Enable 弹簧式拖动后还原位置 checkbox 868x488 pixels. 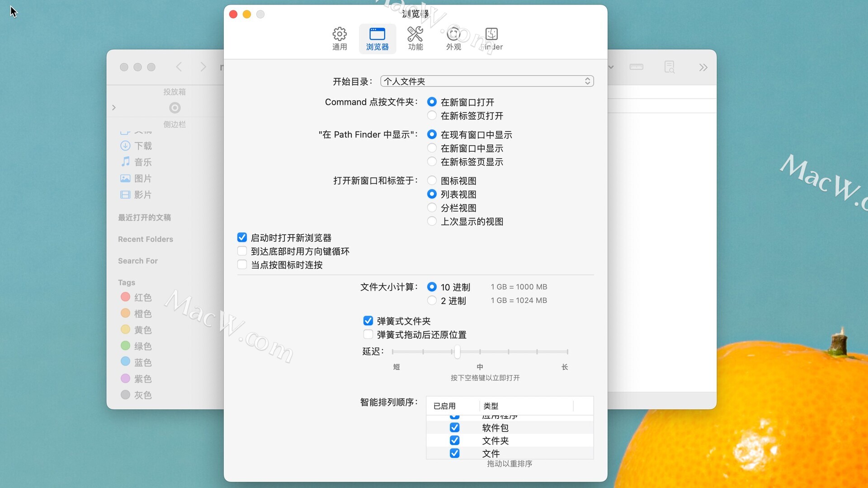(x=368, y=334)
